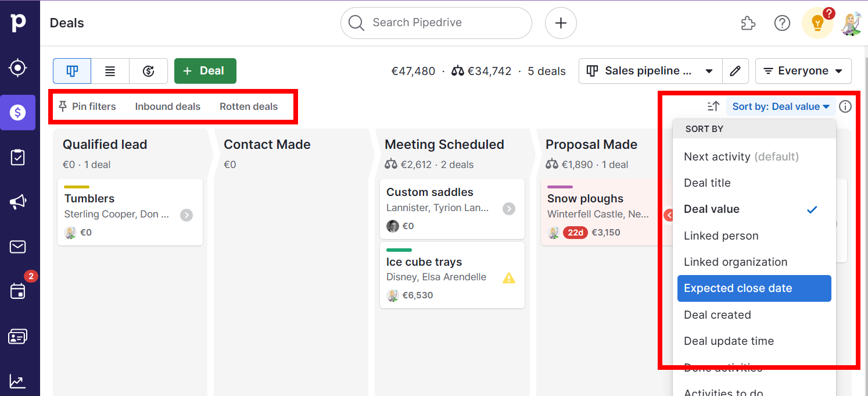The image size is (868, 396).
Task: Switch to the forecast view icon
Action: [148, 70]
